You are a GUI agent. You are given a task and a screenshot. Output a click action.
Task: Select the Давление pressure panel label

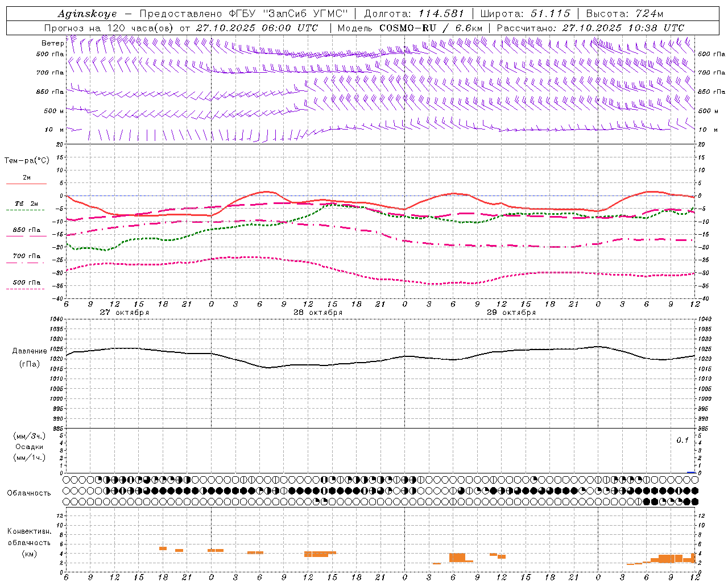tap(30, 351)
